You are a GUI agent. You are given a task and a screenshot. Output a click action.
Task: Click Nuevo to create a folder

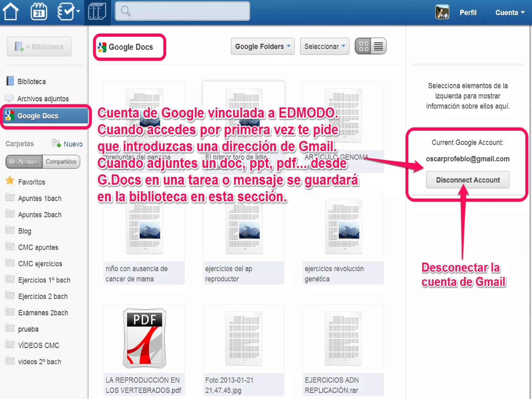(x=68, y=144)
